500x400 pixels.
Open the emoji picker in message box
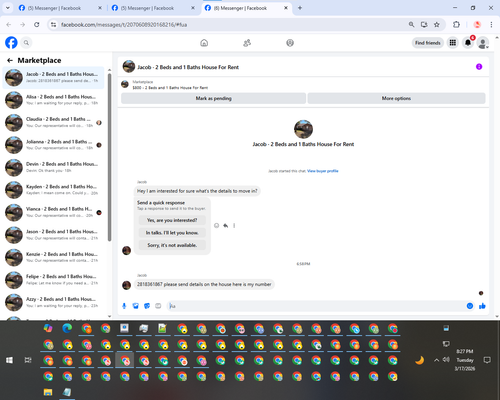(470, 306)
